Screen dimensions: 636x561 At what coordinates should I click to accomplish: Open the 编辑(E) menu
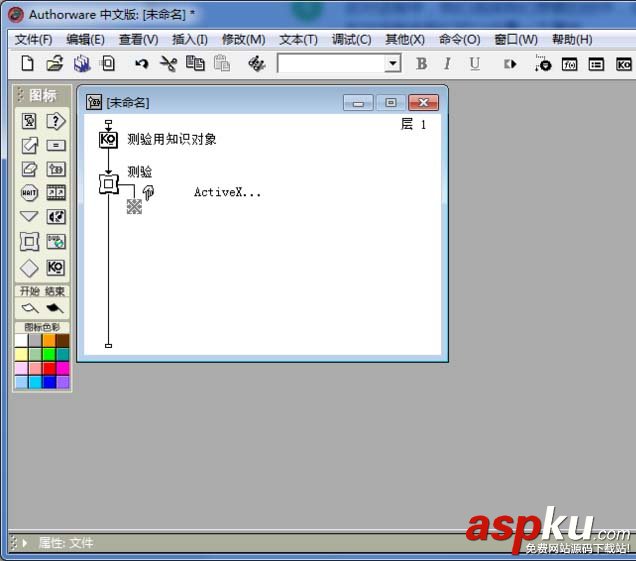[86, 40]
